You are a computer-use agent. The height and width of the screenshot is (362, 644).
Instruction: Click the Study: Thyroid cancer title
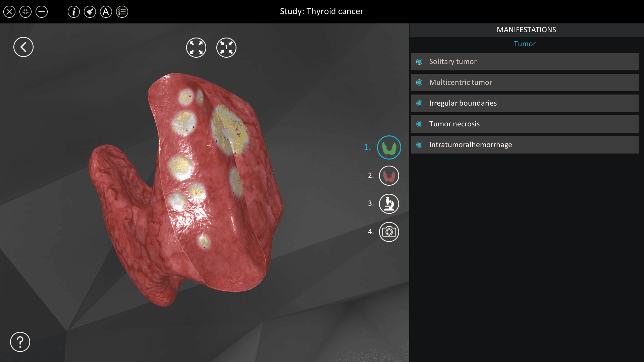point(322,11)
